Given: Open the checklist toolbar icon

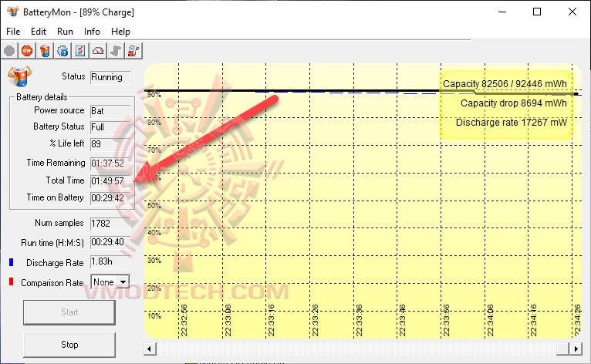Looking at the screenshot, I should click(x=80, y=51).
